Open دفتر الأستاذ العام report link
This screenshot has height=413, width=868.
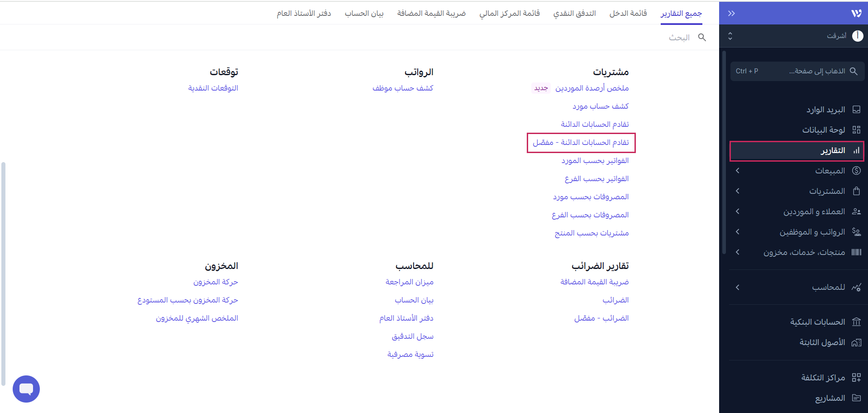(x=406, y=318)
